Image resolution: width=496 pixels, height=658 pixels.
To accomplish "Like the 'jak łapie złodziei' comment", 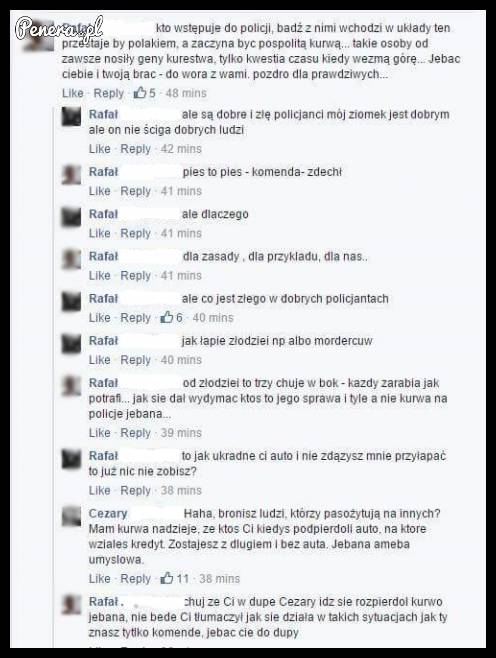I will point(99,360).
